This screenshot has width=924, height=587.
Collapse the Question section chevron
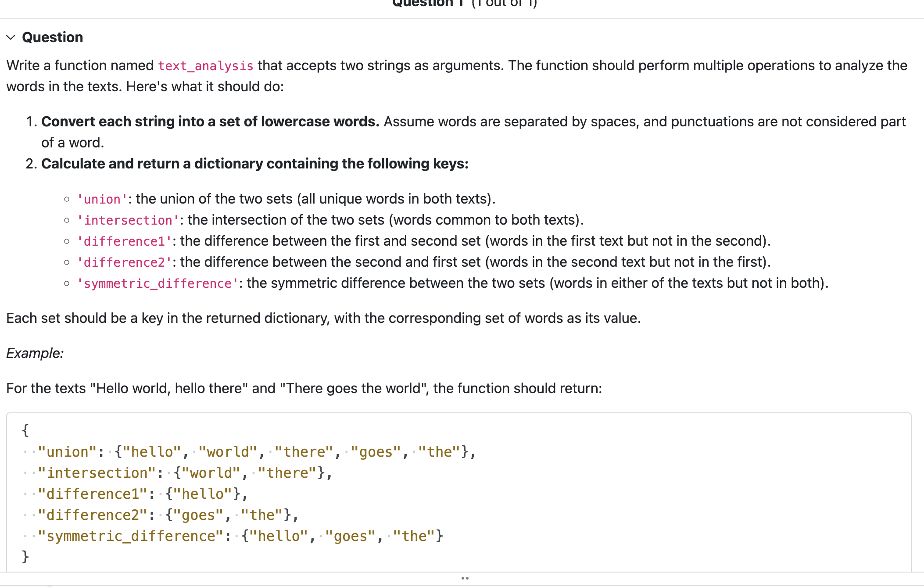(x=11, y=37)
